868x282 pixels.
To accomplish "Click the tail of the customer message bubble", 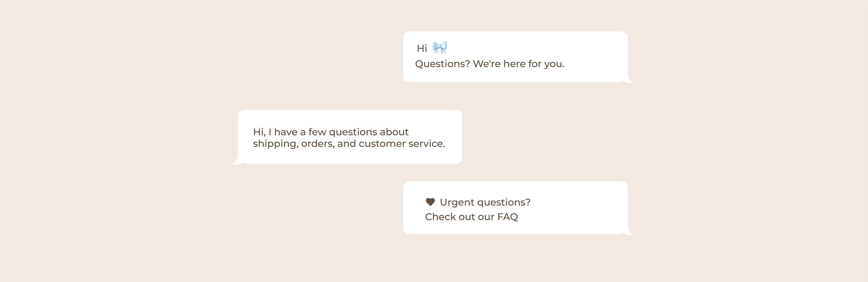I will [x=236, y=161].
